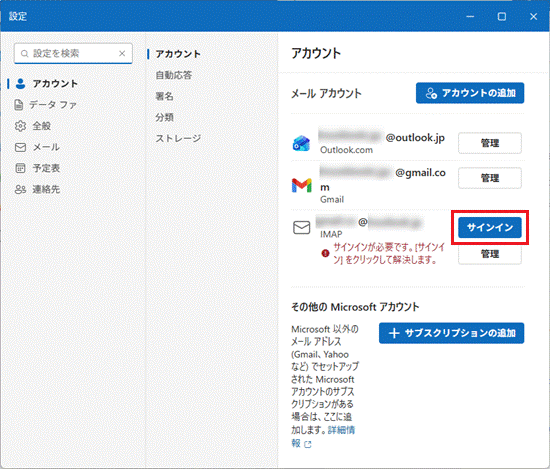Click the red sign-in error icon
This screenshot has height=469, width=550.
tap(326, 253)
